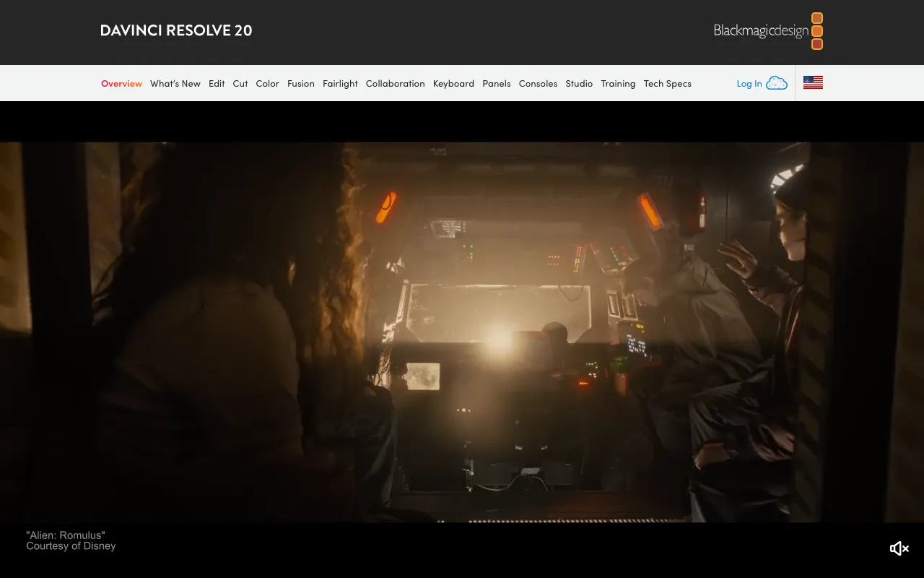Click the cloud icon next to Log In
This screenshot has height=578, width=924.
click(776, 82)
